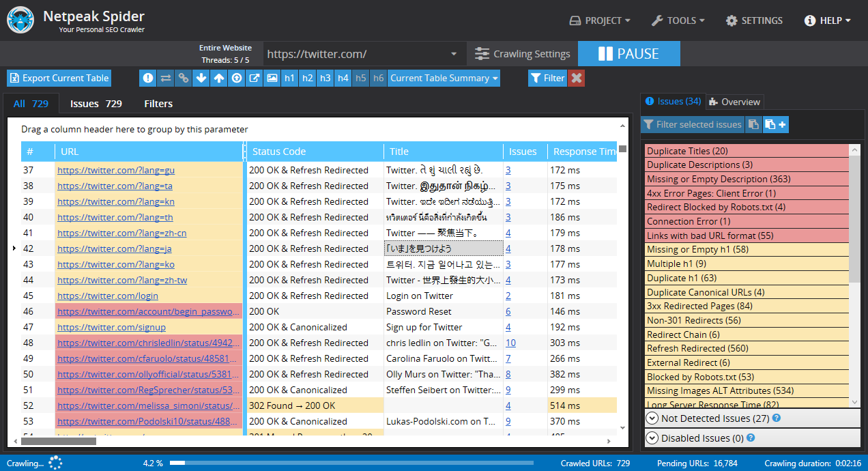The image size is (868, 471).
Task: Expand the URL address dropdown arrow
Action: [454, 54]
